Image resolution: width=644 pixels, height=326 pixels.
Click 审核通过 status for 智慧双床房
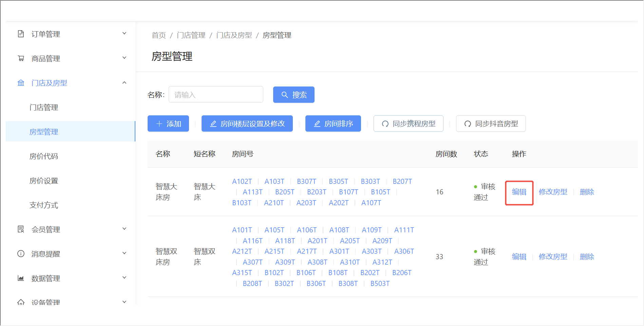click(x=485, y=257)
